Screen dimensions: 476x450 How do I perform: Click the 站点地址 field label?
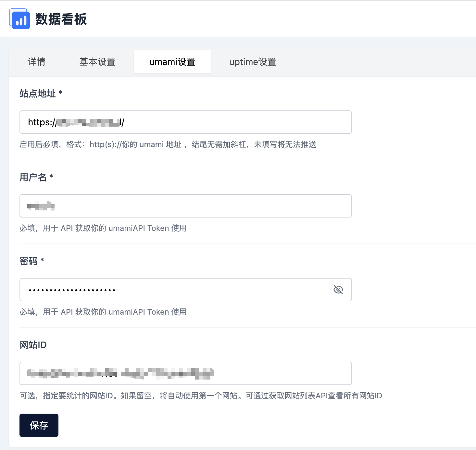coord(38,94)
